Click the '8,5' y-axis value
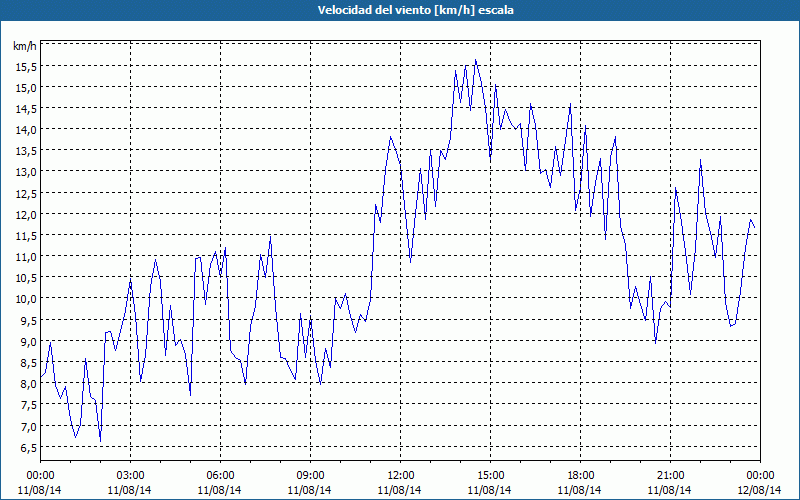The image size is (800, 500). coord(29,363)
